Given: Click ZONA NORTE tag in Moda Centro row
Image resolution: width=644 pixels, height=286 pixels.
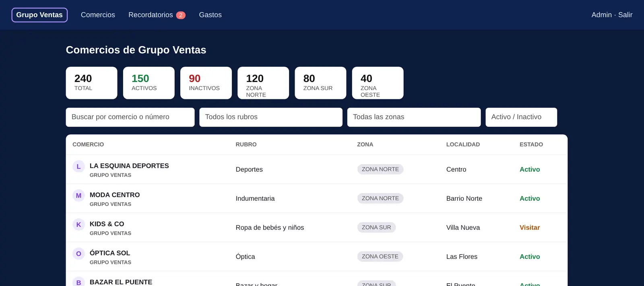Looking at the screenshot, I should (380, 198).
